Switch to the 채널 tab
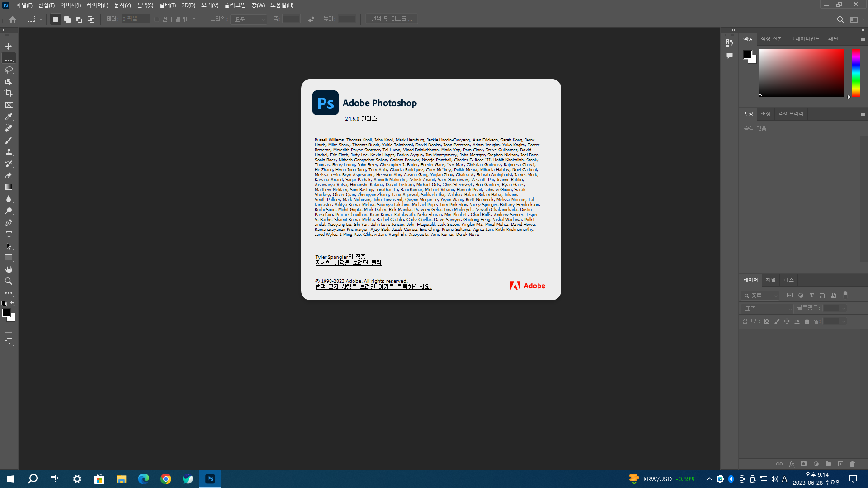This screenshot has height=488, width=868. 770,280
